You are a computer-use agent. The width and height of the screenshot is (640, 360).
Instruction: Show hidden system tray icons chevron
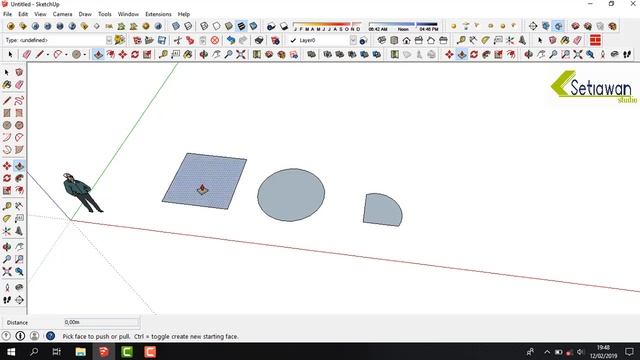tap(547, 352)
